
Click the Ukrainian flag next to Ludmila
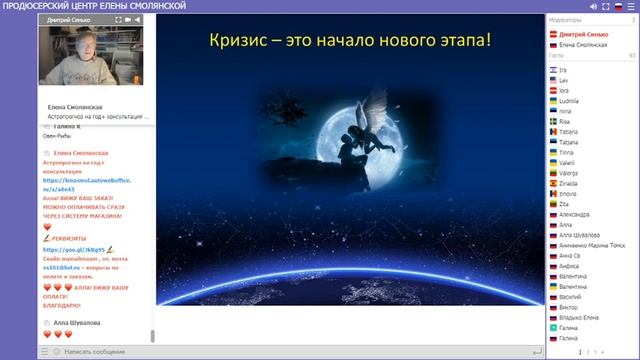pos(553,101)
